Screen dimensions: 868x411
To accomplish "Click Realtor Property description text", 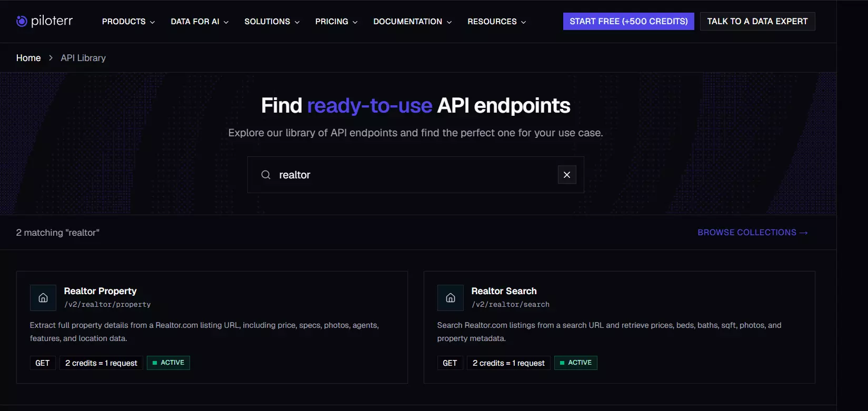I will tap(204, 332).
